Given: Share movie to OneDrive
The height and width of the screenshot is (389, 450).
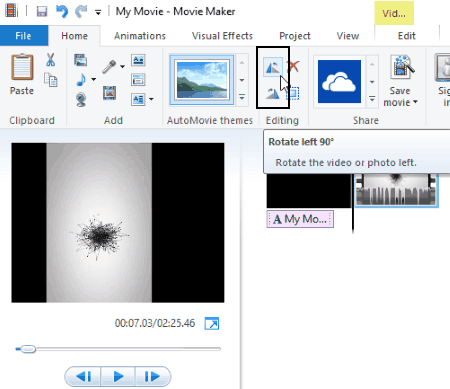Looking at the screenshot, I should (x=339, y=81).
